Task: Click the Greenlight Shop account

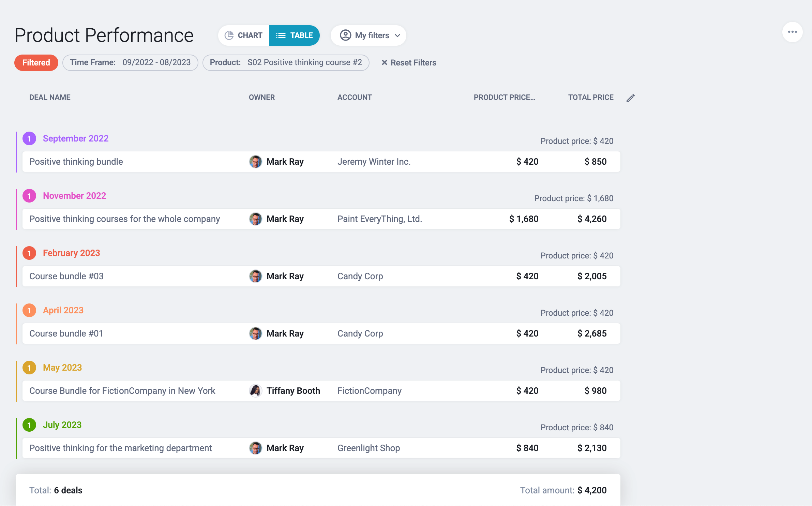Action: click(x=369, y=448)
